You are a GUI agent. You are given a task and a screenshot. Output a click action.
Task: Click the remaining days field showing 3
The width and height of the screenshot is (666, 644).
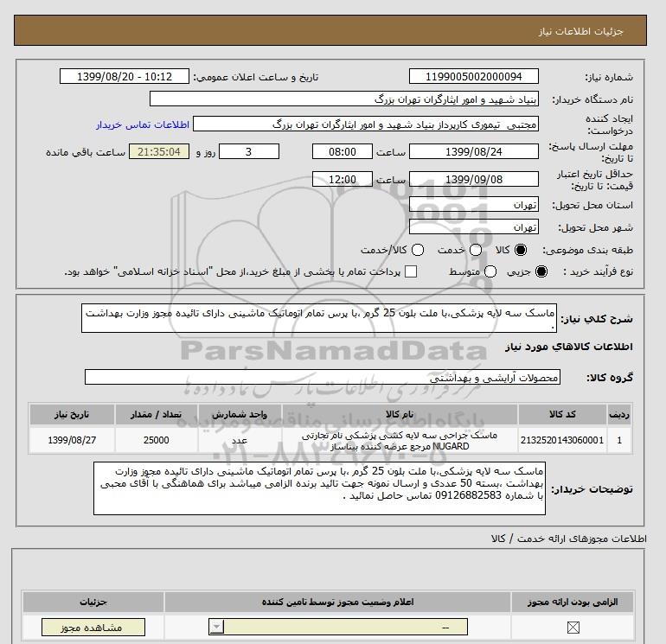point(249,151)
